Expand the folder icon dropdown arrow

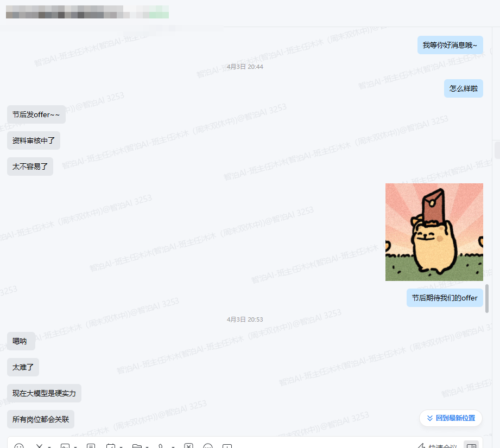(147, 447)
